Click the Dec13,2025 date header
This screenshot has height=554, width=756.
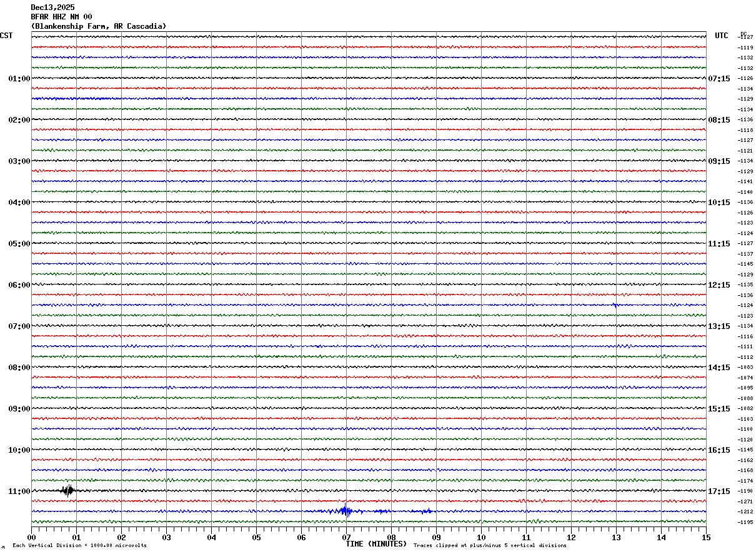click(x=52, y=8)
